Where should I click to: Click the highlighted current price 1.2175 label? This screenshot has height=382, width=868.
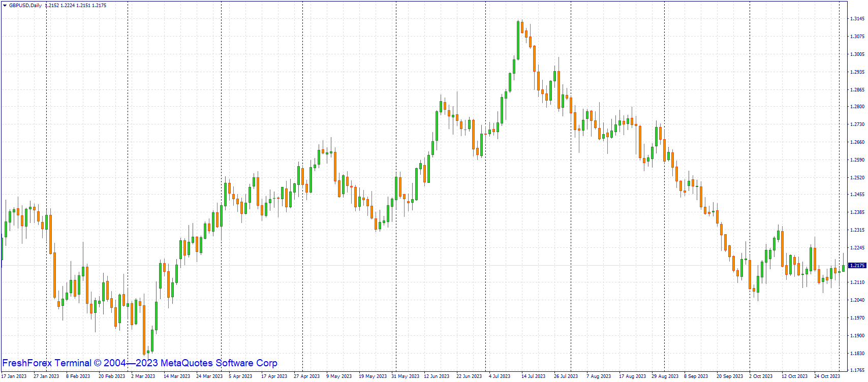[857, 265]
